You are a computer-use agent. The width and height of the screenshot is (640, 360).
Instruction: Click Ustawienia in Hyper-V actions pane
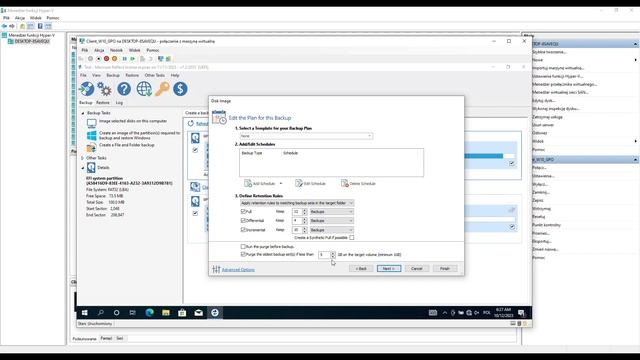coord(543,176)
